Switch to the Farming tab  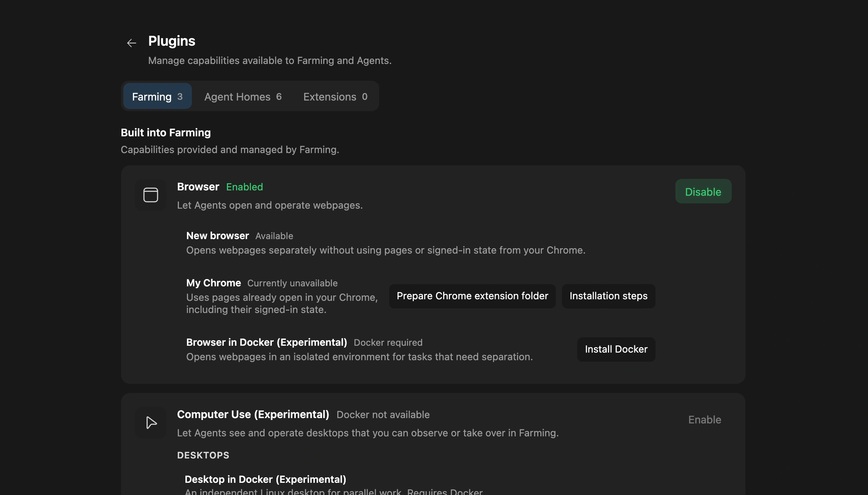click(x=157, y=96)
